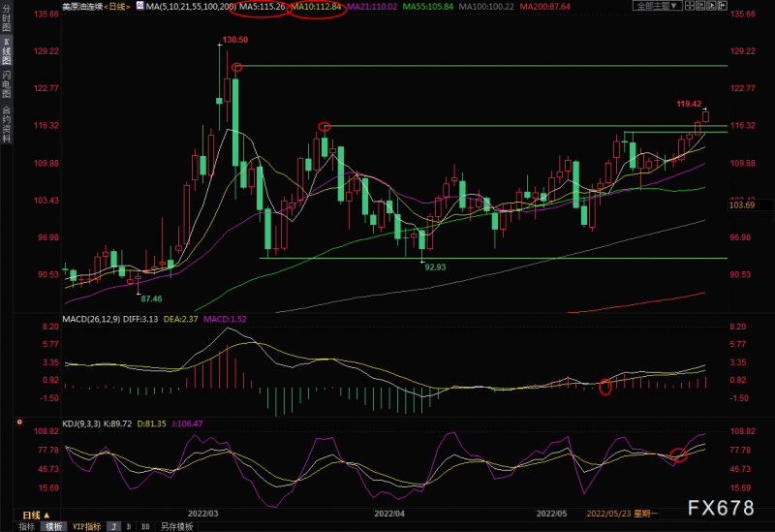The height and width of the screenshot is (532, 775).
Task: Open the VIP指标 tab
Action: (86, 526)
